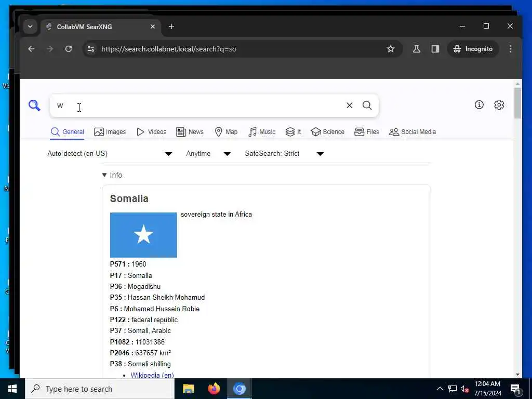Submit search with magnifier button

pos(367,105)
